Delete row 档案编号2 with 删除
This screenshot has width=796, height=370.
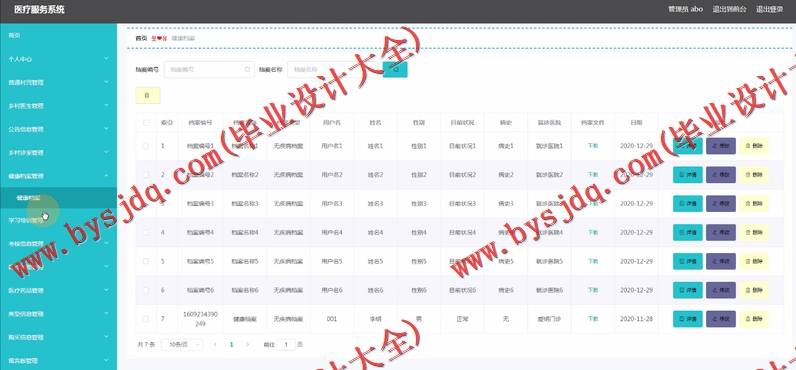(754, 175)
